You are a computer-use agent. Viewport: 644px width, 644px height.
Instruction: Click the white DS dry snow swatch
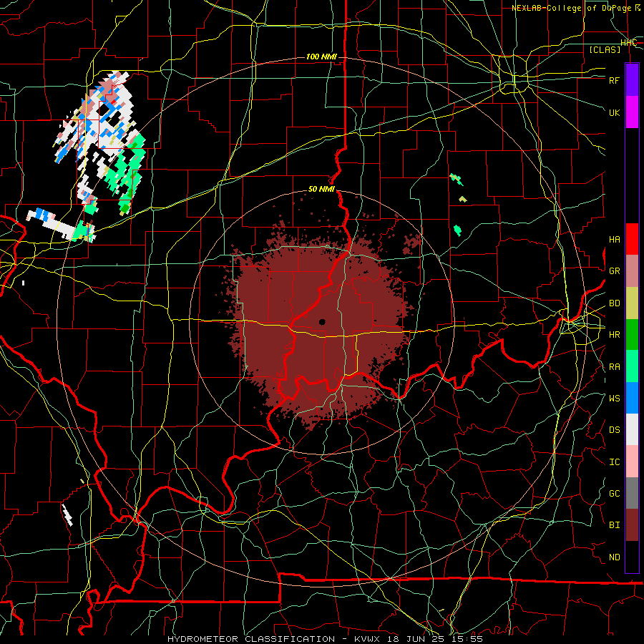tap(632, 429)
